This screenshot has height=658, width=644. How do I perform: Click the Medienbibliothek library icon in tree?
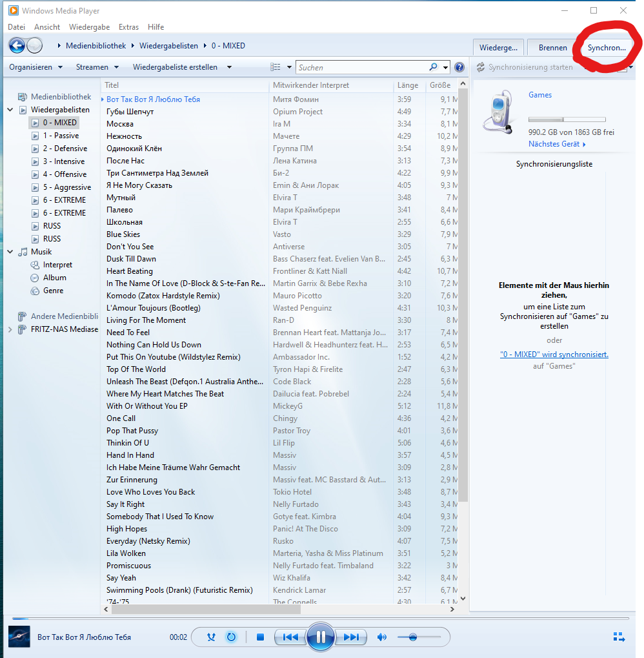[22, 97]
